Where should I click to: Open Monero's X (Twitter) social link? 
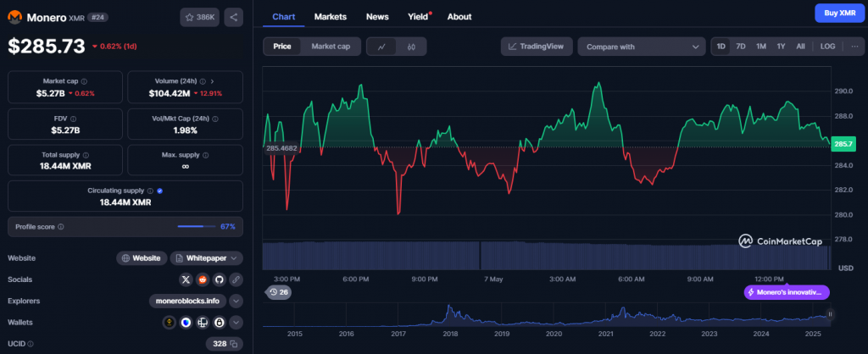(x=186, y=279)
